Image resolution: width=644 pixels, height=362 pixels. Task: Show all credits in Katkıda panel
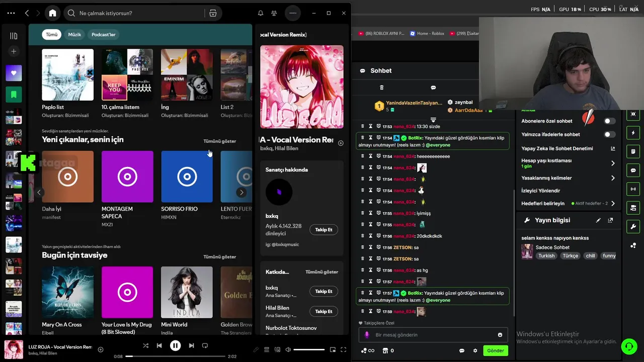321,272
